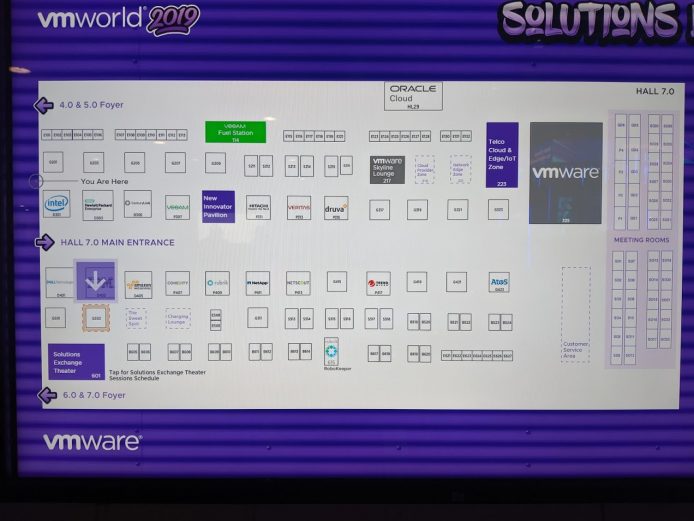
Task: Select the Atos booth
Action: (499, 282)
